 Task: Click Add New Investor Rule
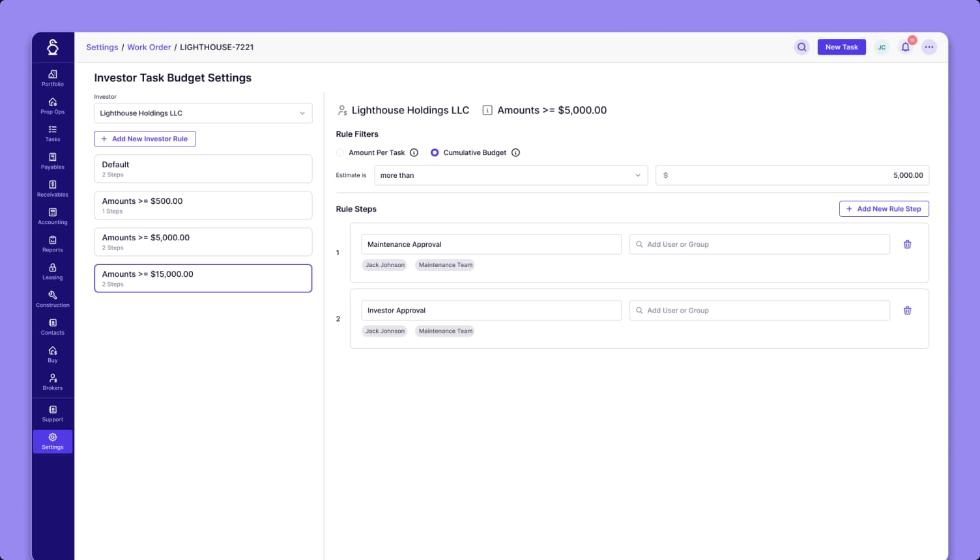pyautogui.click(x=145, y=139)
